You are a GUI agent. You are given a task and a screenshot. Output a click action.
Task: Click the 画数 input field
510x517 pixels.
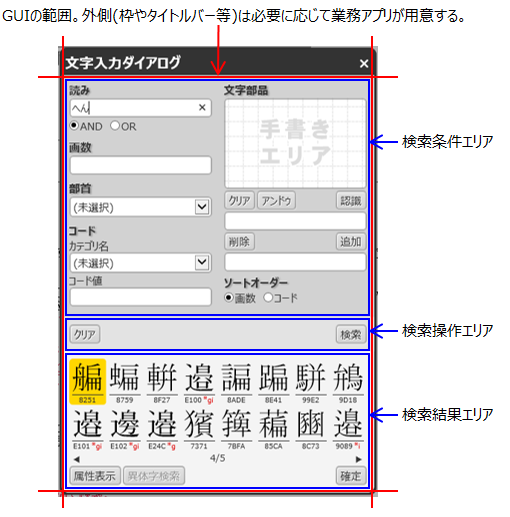pos(141,165)
